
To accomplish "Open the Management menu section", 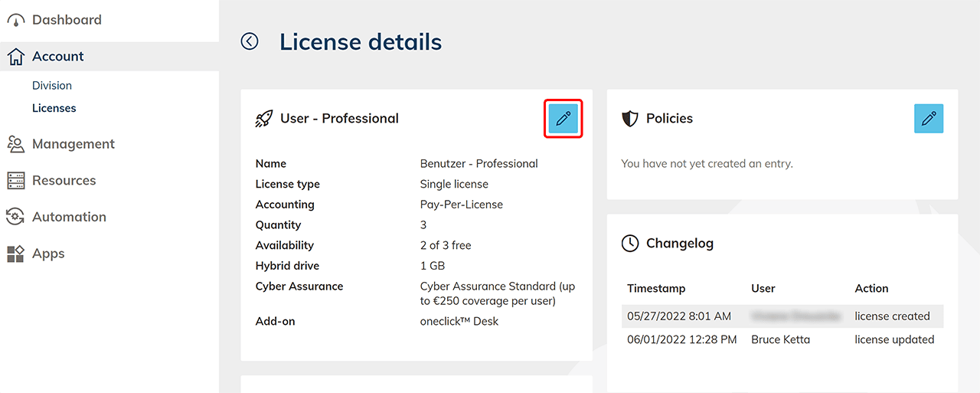I will coord(73,144).
